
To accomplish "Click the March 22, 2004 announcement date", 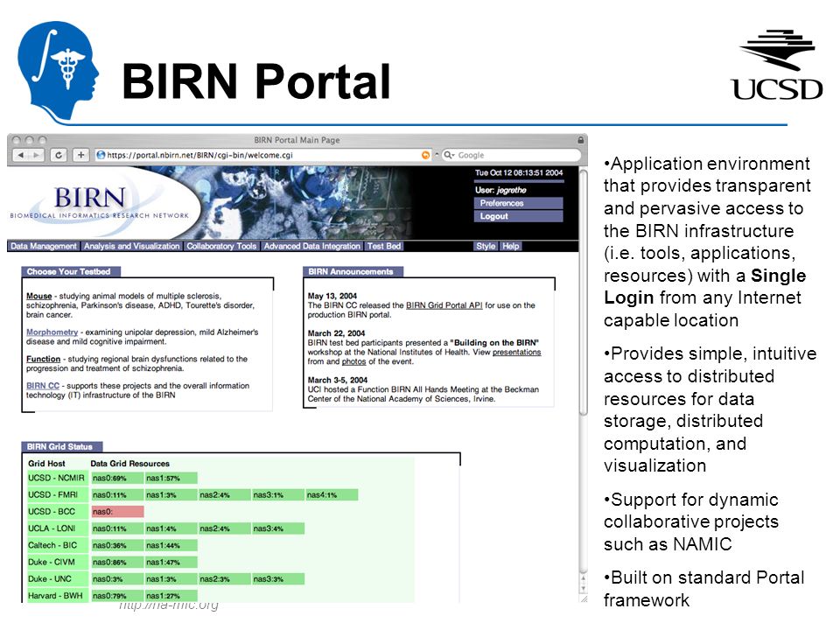I will (336, 333).
